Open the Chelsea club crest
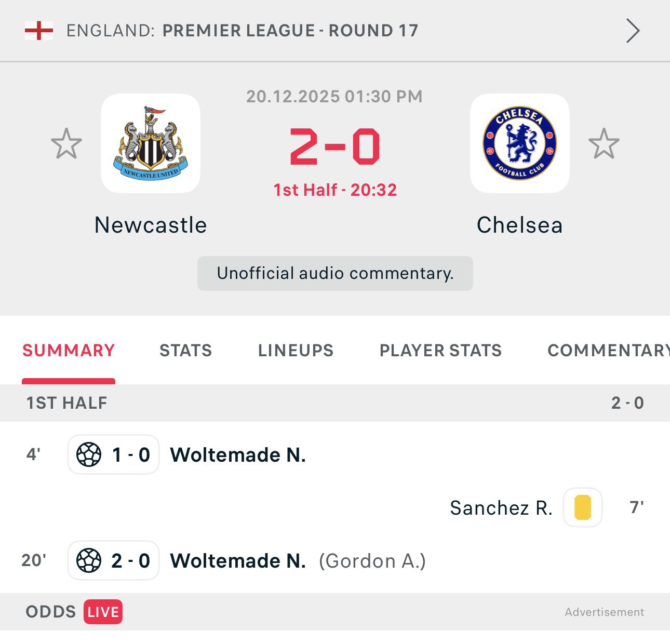 pos(519,143)
